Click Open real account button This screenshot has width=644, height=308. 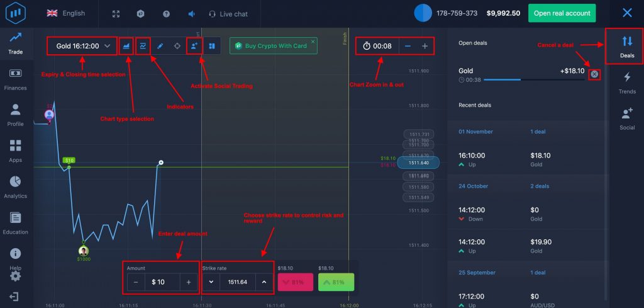pyautogui.click(x=562, y=13)
